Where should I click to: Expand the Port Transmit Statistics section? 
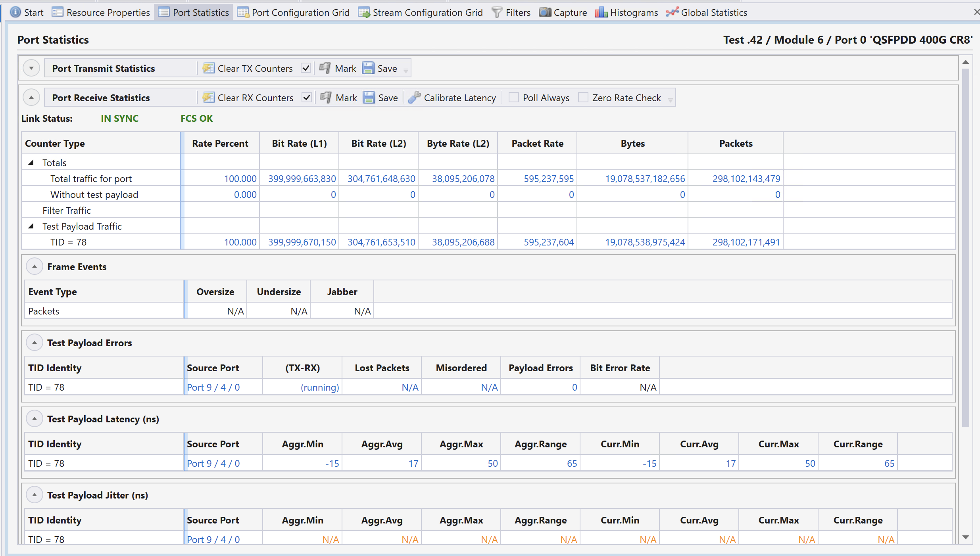(x=31, y=68)
